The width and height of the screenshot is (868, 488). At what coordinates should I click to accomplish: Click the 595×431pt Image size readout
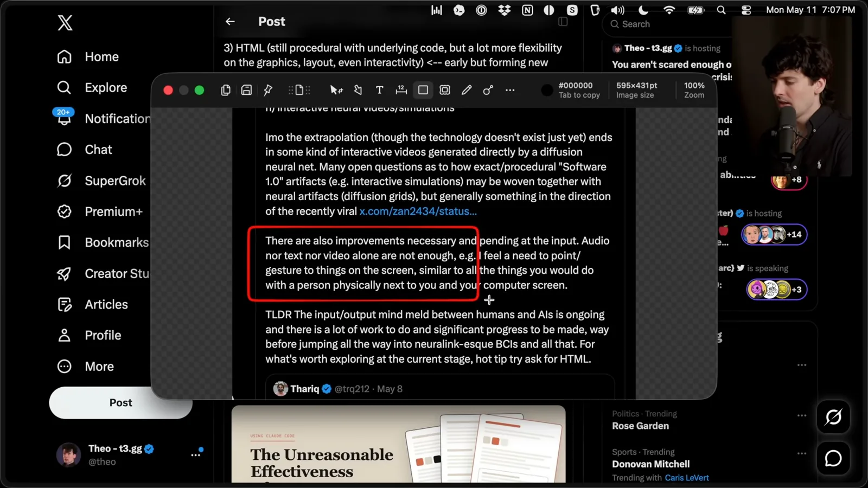pos(636,90)
